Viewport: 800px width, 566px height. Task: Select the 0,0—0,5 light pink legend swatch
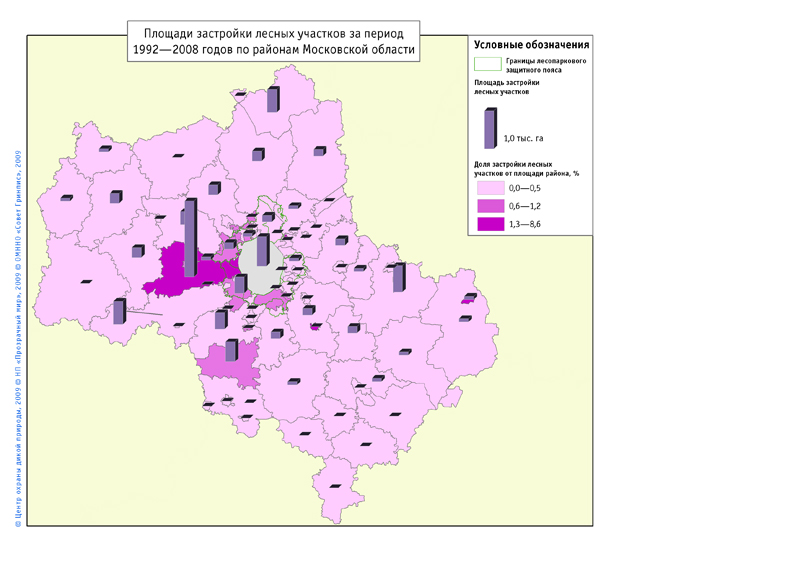(489, 187)
